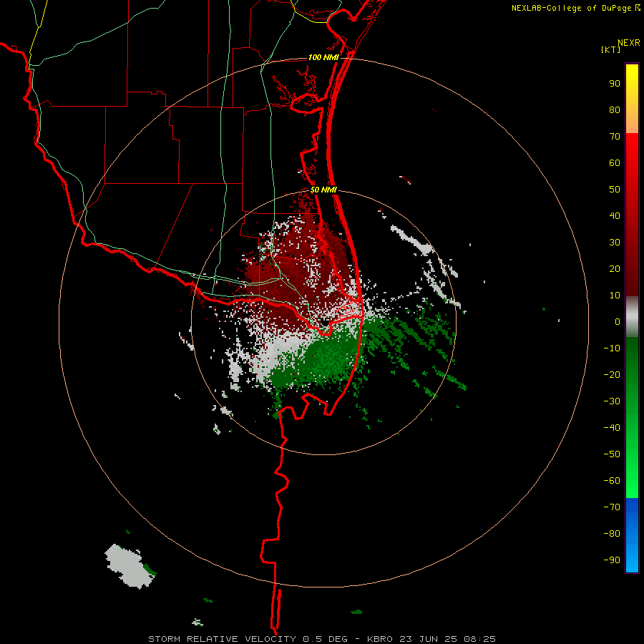Select the "-40" scale value
Image resolution: width=644 pixels, height=644 pixels.
[x=612, y=428]
